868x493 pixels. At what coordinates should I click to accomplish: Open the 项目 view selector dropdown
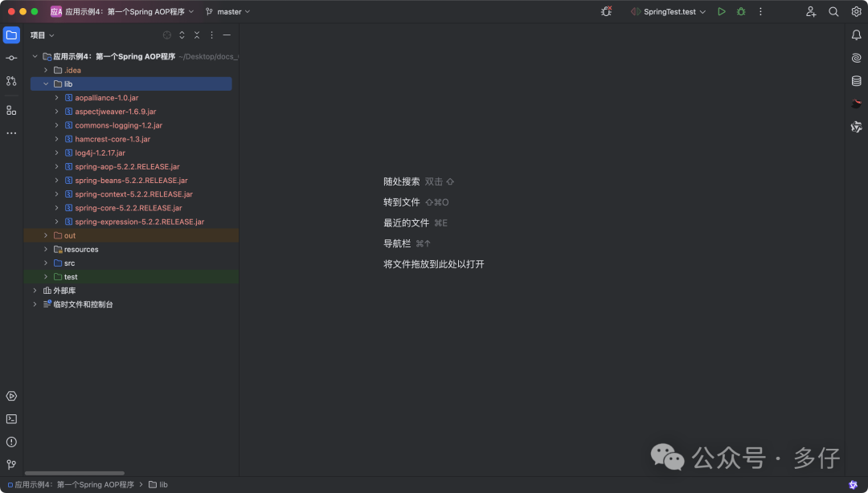42,35
